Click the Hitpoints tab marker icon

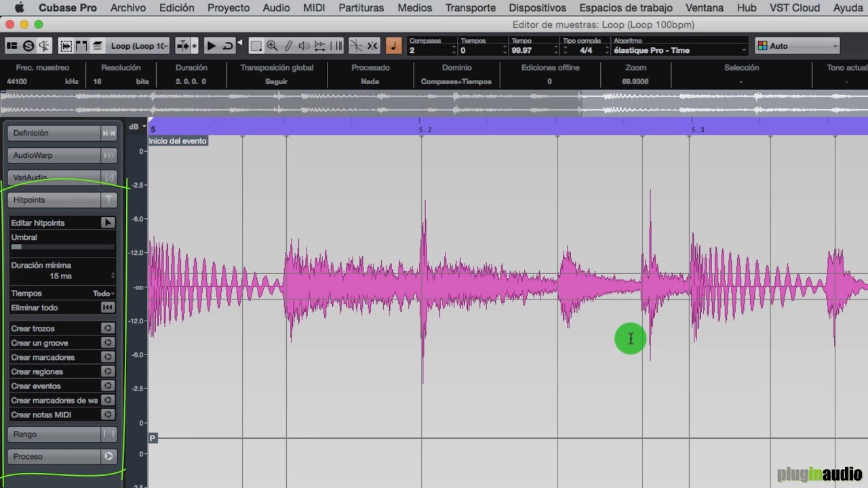pyautogui.click(x=108, y=200)
